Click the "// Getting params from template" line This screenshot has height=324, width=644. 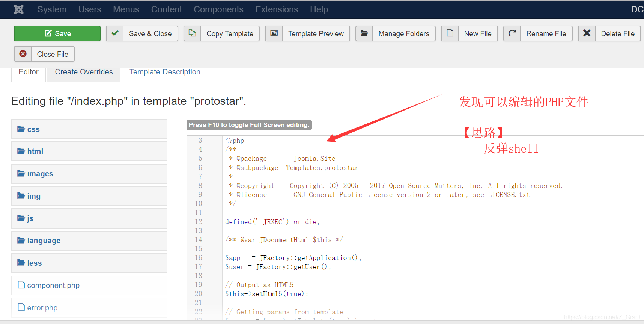(x=284, y=312)
